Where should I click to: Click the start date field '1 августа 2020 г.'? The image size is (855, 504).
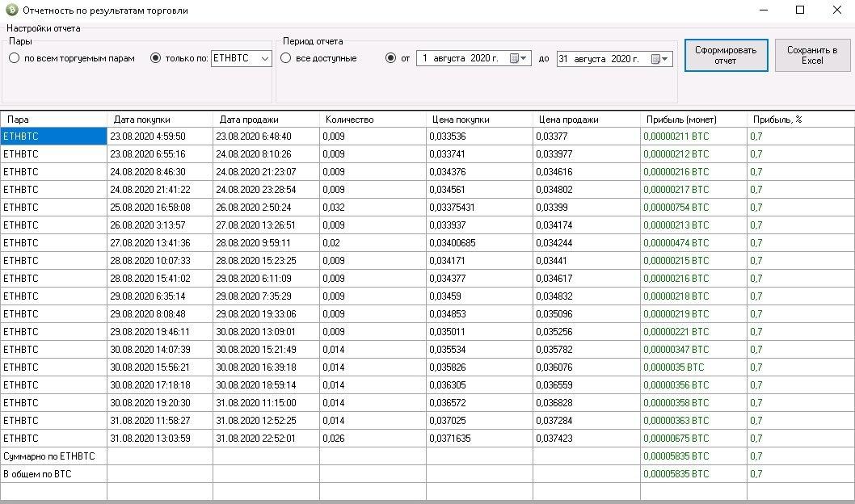click(474, 58)
